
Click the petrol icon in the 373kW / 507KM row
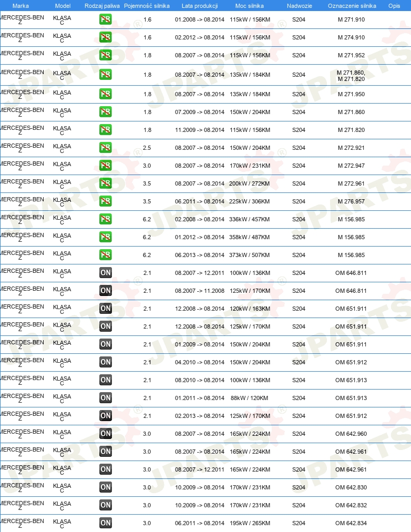coord(106,255)
